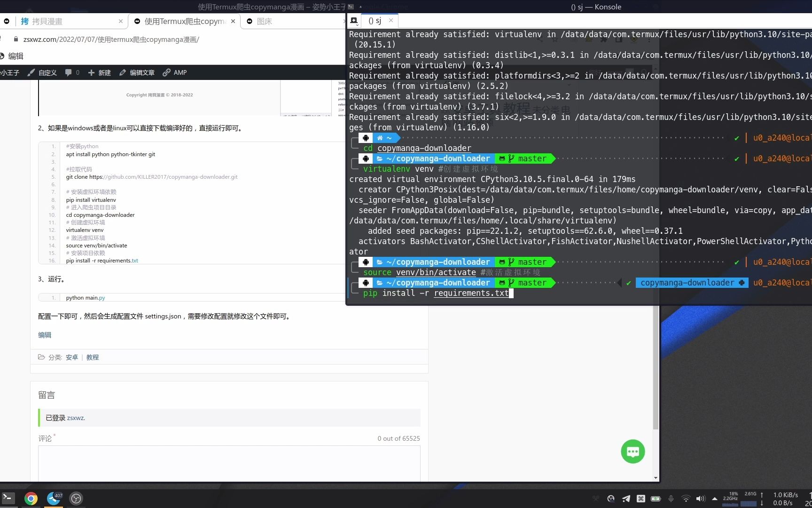Click 编辑 link below the article

tap(45, 335)
